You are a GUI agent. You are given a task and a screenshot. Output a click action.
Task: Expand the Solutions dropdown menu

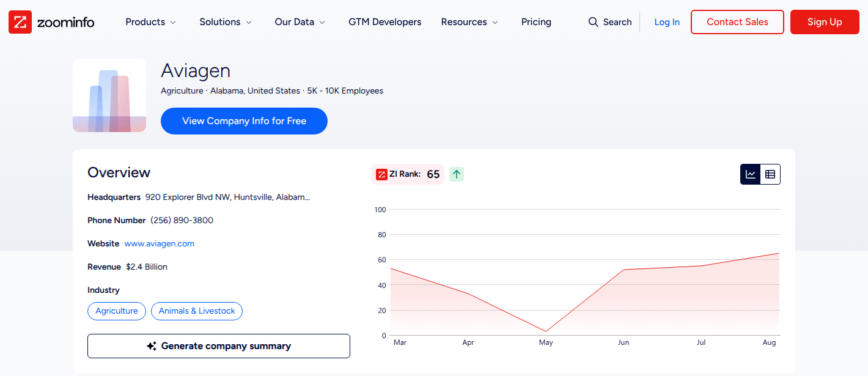coord(226,22)
